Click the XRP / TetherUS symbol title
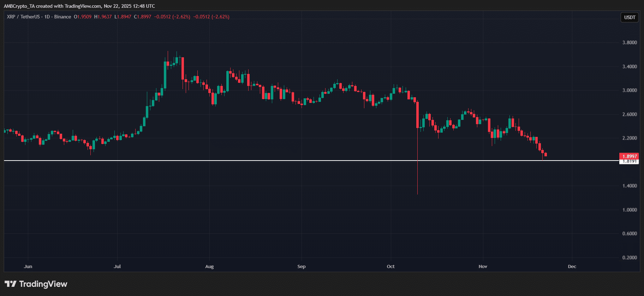The image size is (644, 296). click(23, 17)
